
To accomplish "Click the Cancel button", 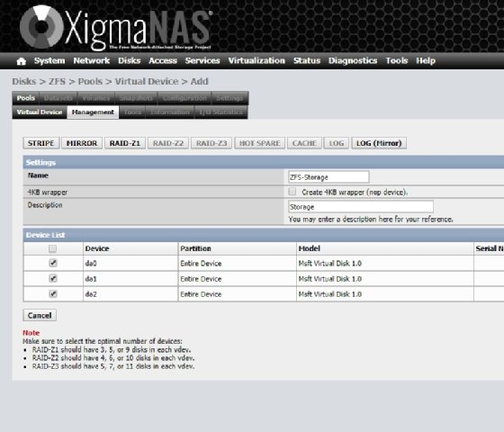I will pos(40,315).
